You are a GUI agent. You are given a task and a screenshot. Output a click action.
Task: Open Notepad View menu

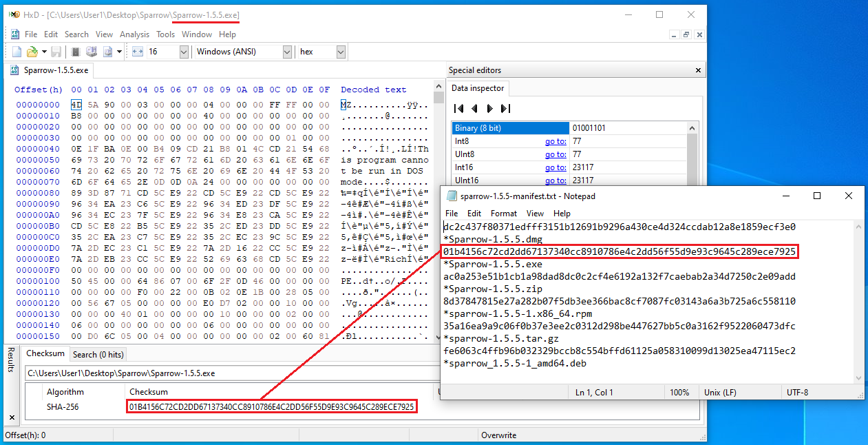click(x=536, y=214)
